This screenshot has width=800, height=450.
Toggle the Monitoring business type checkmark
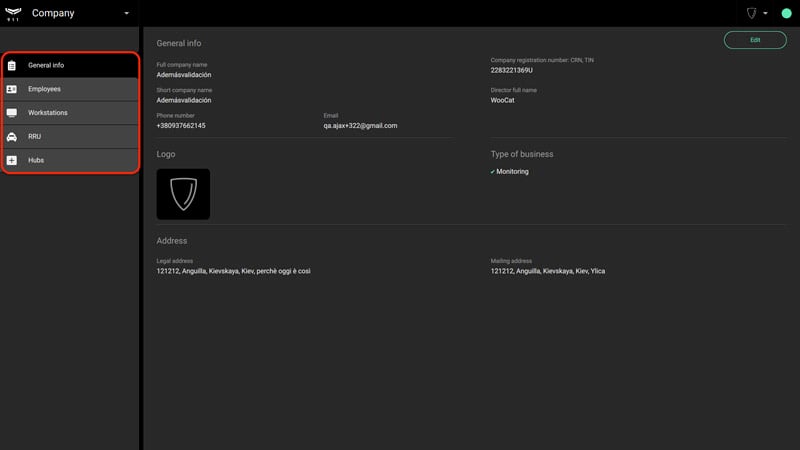(x=492, y=172)
